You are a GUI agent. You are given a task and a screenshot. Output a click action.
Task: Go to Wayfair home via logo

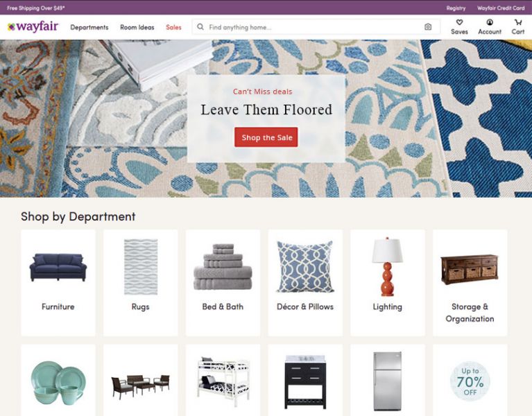(x=33, y=27)
